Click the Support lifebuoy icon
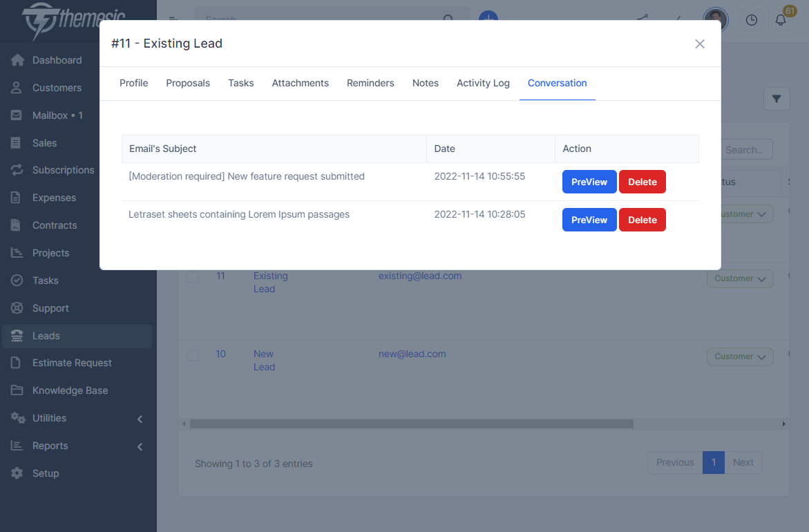The image size is (809, 532). (x=17, y=308)
